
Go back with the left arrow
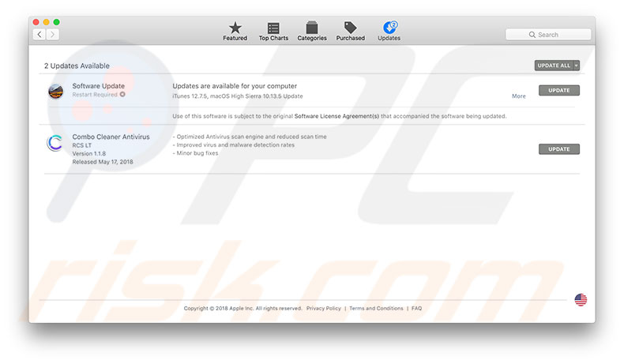[x=39, y=35]
